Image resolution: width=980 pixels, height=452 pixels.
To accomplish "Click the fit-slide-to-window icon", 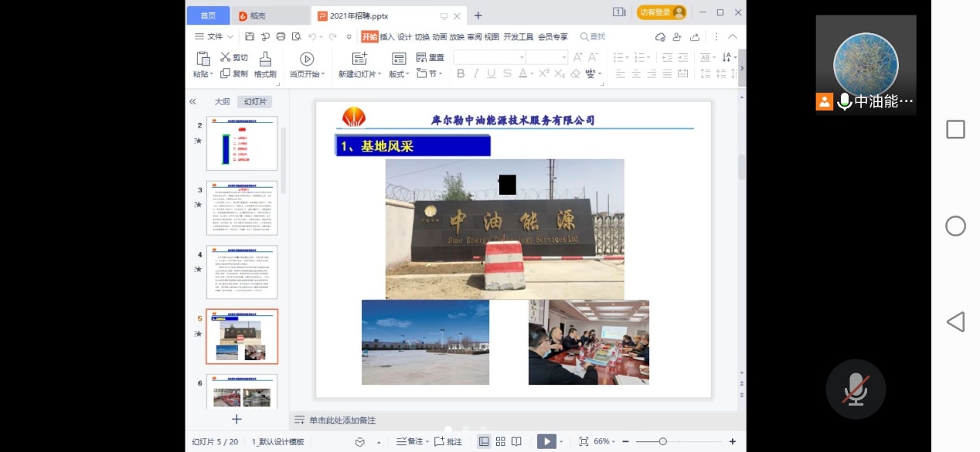I will click(x=584, y=441).
